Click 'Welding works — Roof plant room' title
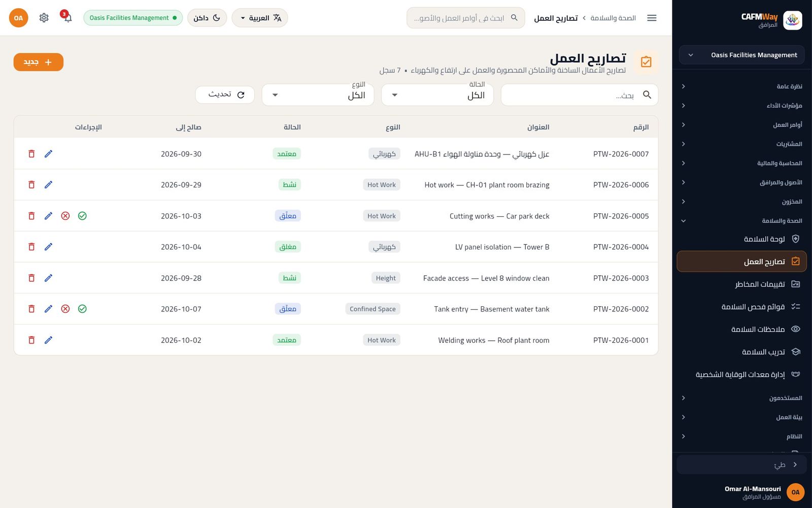This screenshot has width=812, height=508. pyautogui.click(x=494, y=340)
